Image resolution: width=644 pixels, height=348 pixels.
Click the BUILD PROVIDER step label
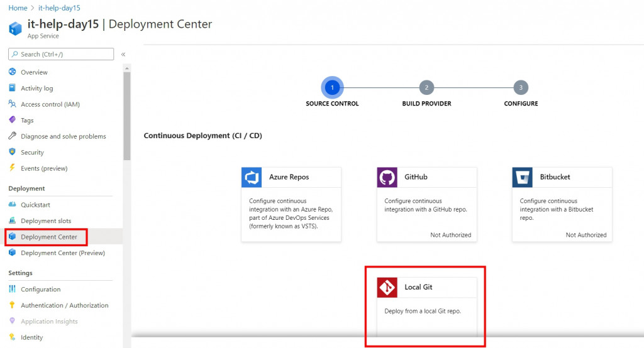(x=426, y=104)
